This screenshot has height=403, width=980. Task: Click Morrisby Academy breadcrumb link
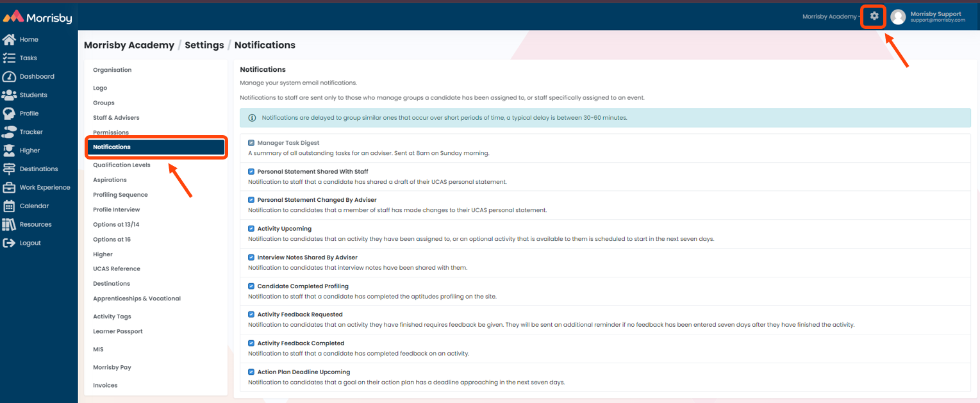129,45
